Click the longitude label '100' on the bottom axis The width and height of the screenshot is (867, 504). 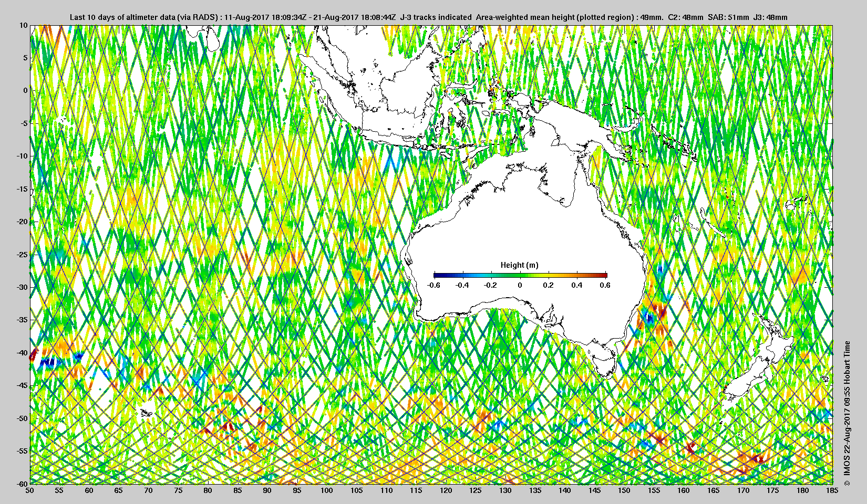click(x=327, y=490)
